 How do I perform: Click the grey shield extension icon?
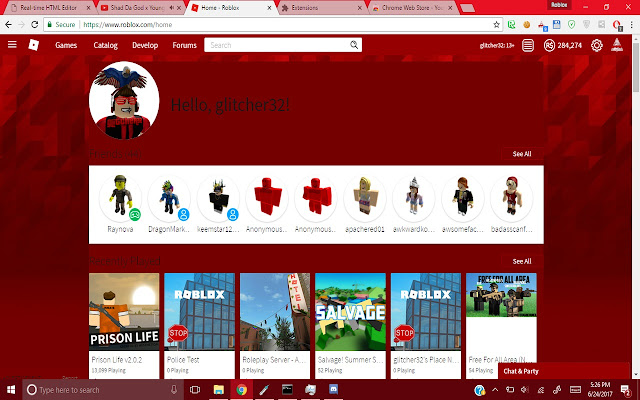point(587,24)
